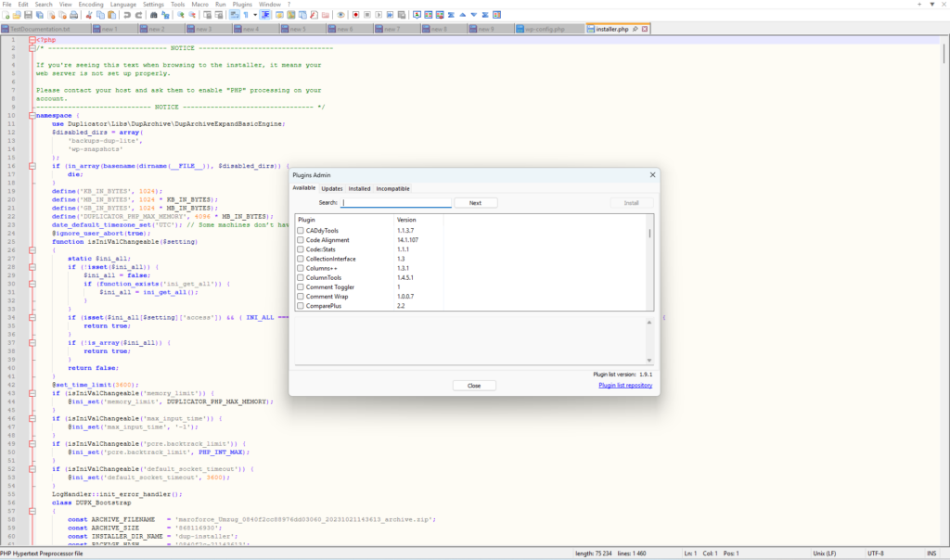Switch to the Incompatible tab in Plugins Admin
950x560 pixels.
click(392, 189)
